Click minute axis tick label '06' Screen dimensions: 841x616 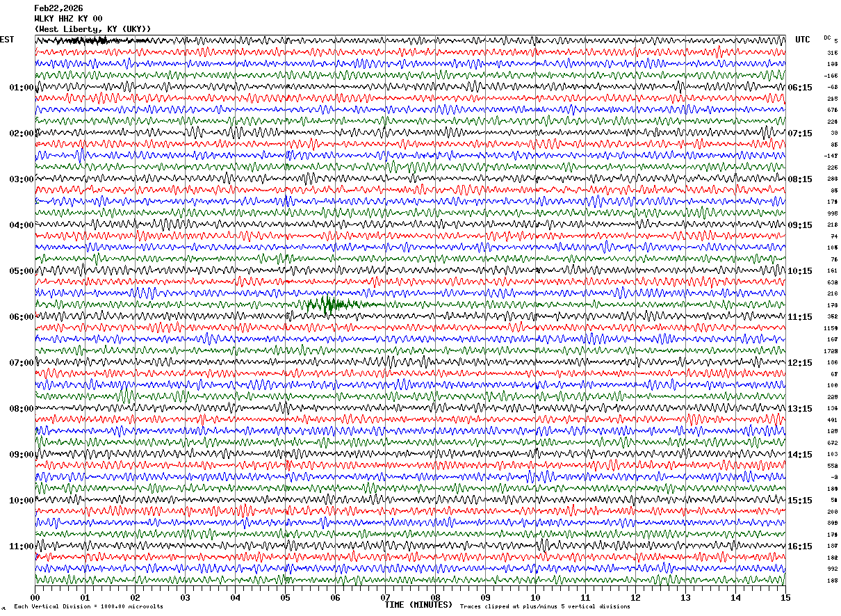coord(335,598)
